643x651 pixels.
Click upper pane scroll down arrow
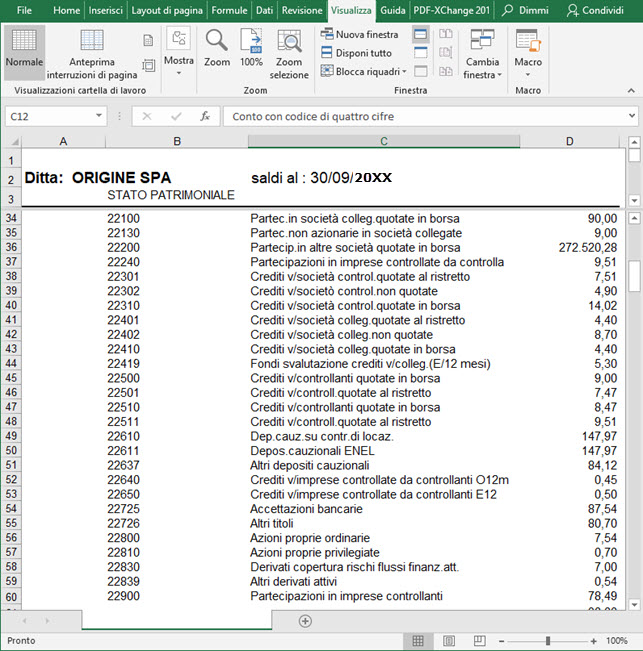634,200
